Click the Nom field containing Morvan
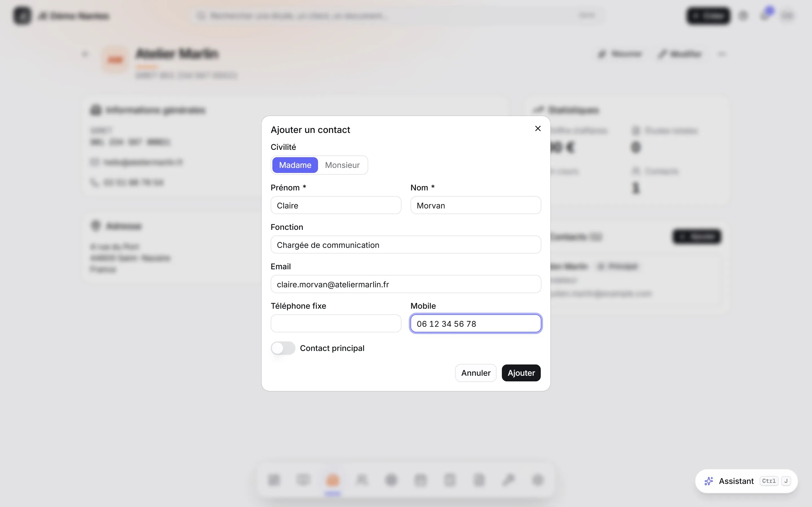This screenshot has width=812, height=507. pos(475,205)
